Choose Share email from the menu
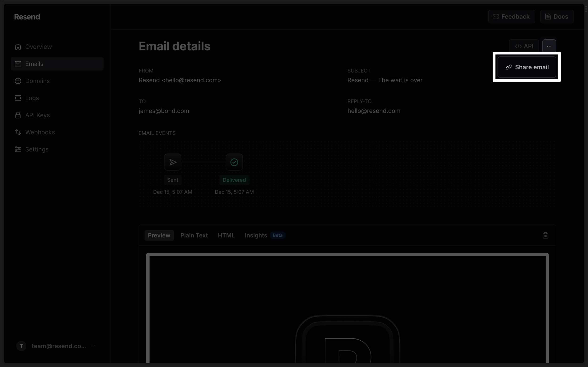Viewport: 588px width, 367px height. (527, 67)
